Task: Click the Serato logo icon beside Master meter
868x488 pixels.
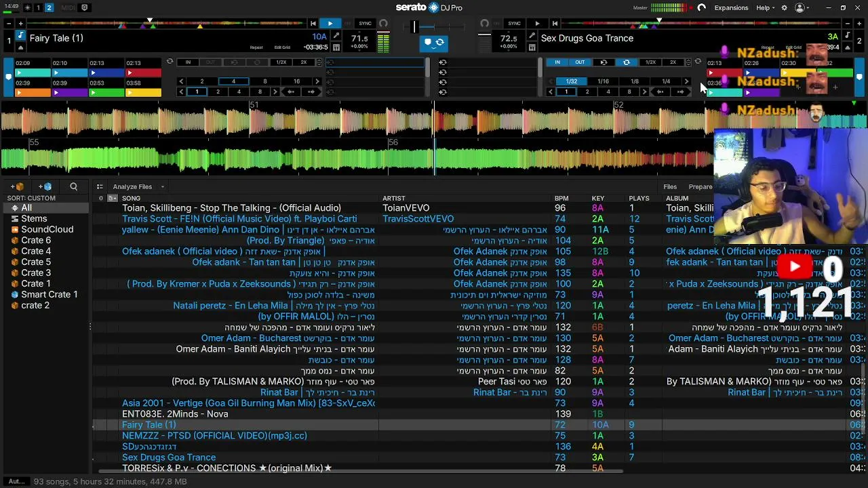Action: (701, 7)
